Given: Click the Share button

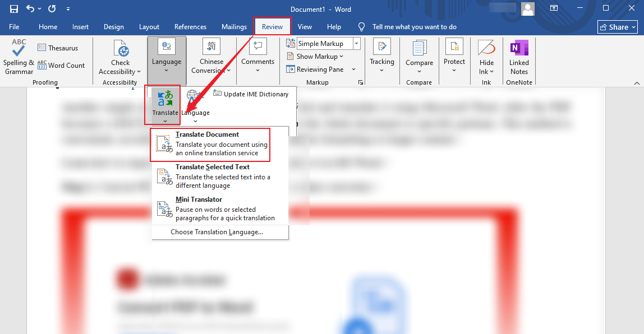Looking at the screenshot, I should 617,26.
